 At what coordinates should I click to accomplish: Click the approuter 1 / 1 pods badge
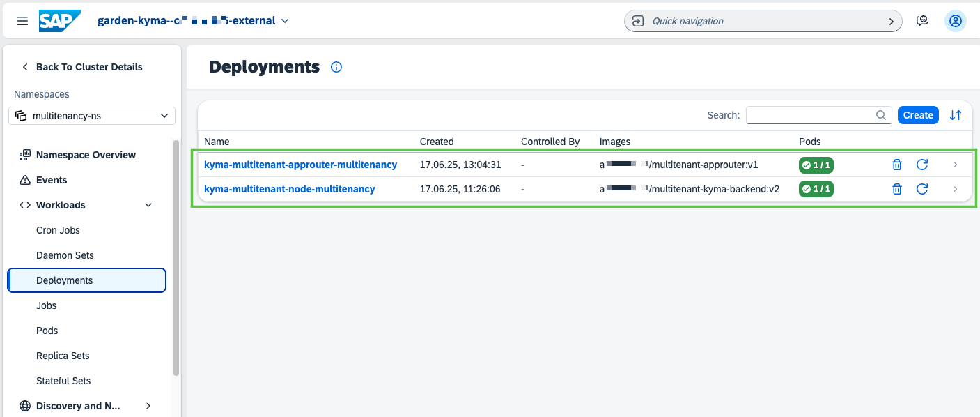click(x=816, y=165)
